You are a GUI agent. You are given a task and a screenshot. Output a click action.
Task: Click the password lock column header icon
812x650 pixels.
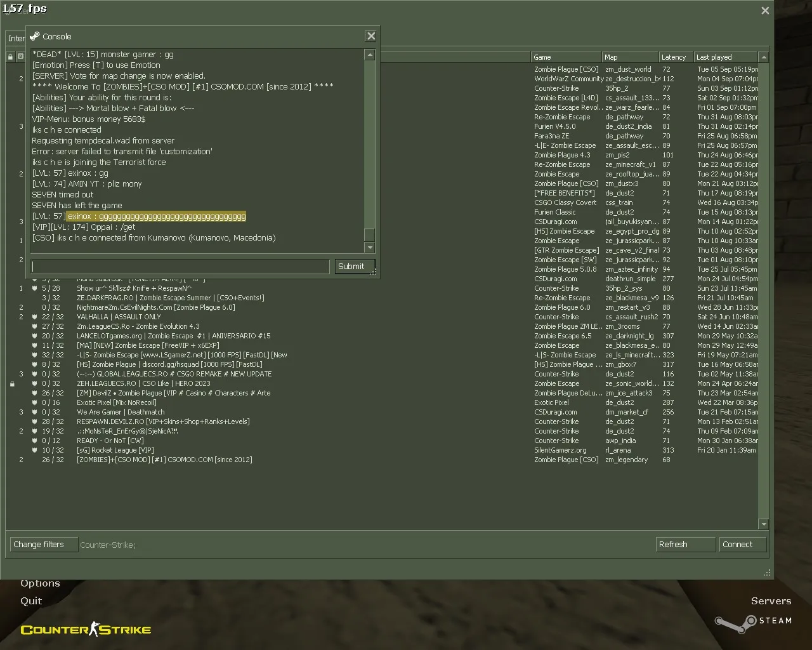coord(10,56)
